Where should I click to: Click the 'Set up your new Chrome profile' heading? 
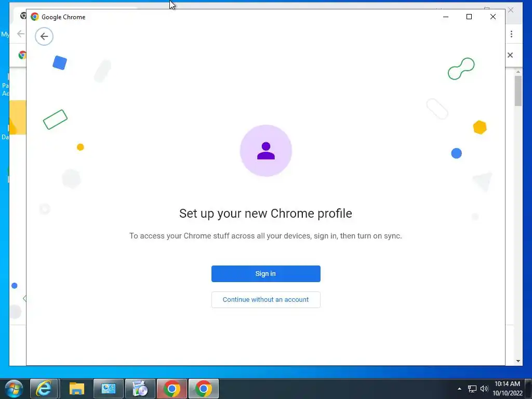point(265,214)
